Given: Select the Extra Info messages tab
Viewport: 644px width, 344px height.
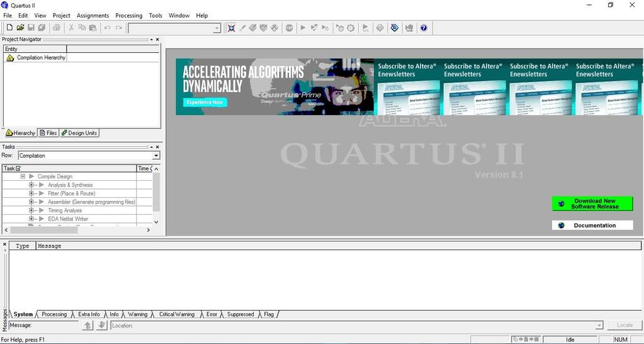Looking at the screenshot, I should pos(89,314).
